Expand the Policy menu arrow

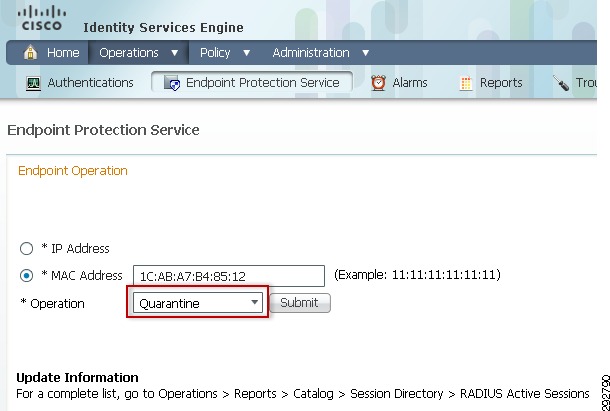[x=246, y=53]
